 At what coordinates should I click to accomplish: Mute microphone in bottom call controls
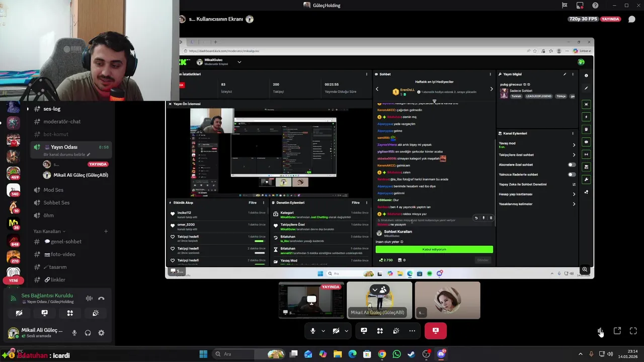click(x=313, y=331)
